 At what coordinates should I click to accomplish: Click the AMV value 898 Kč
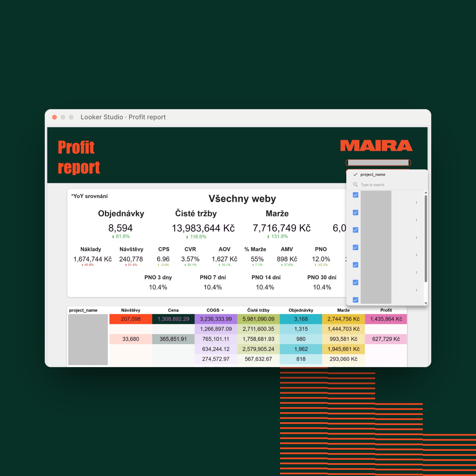point(287,259)
